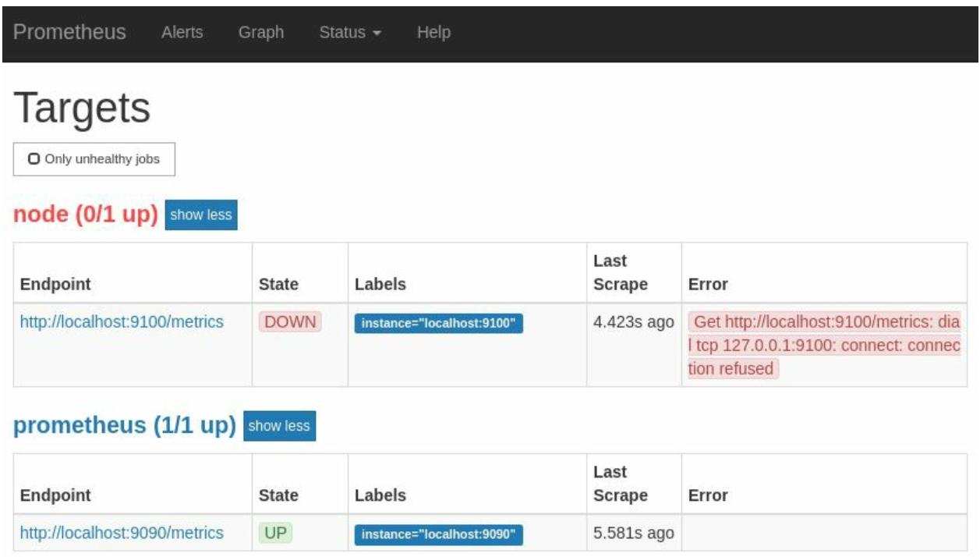The width and height of the screenshot is (980, 557).
Task: Open http://localhost:9090/metrics endpoint link
Action: (122, 533)
